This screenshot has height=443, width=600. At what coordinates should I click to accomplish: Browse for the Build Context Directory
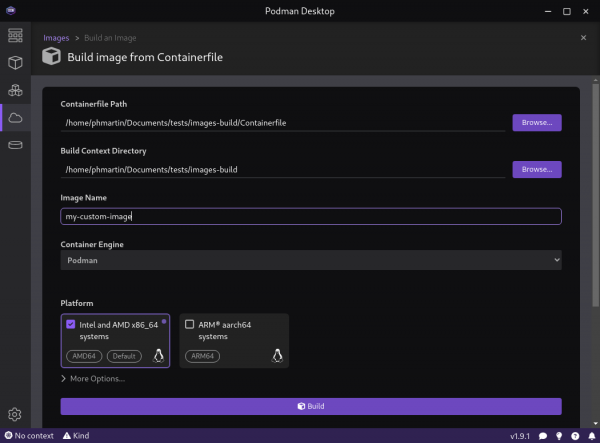pyautogui.click(x=537, y=169)
